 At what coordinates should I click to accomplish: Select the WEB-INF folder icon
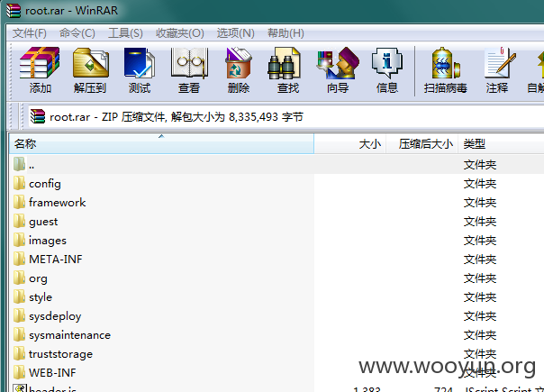(19, 372)
